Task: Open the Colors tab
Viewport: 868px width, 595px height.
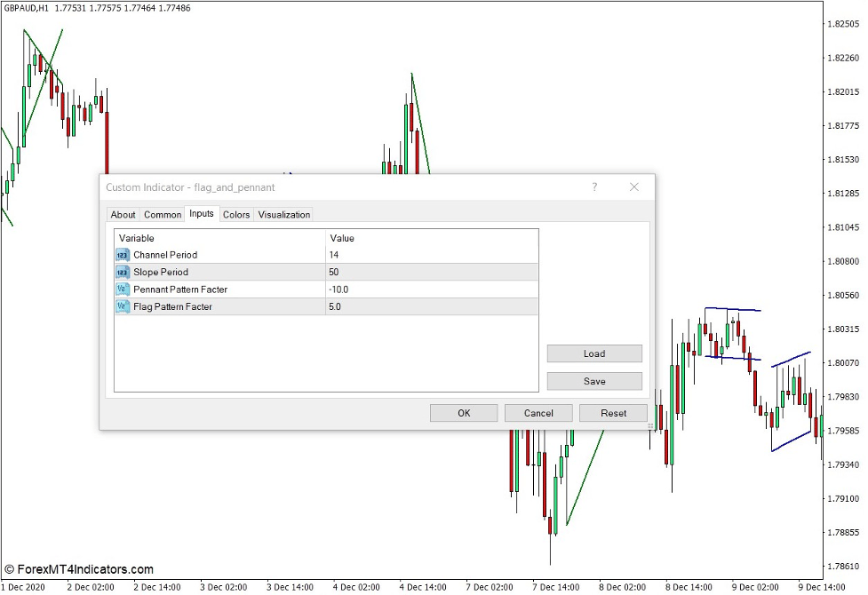Action: [235, 214]
